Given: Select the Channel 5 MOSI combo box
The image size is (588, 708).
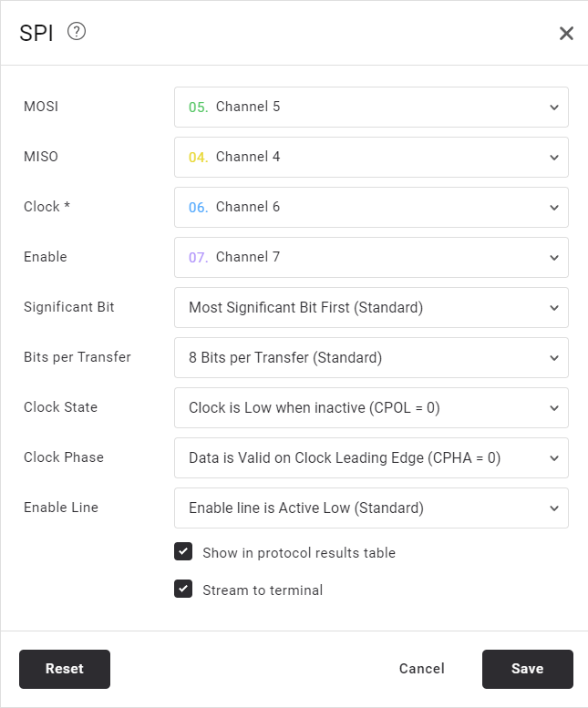Looking at the screenshot, I should click(x=370, y=108).
